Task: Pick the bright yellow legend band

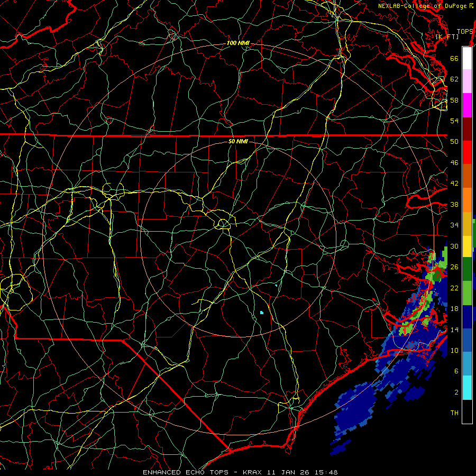Action: coord(467,246)
